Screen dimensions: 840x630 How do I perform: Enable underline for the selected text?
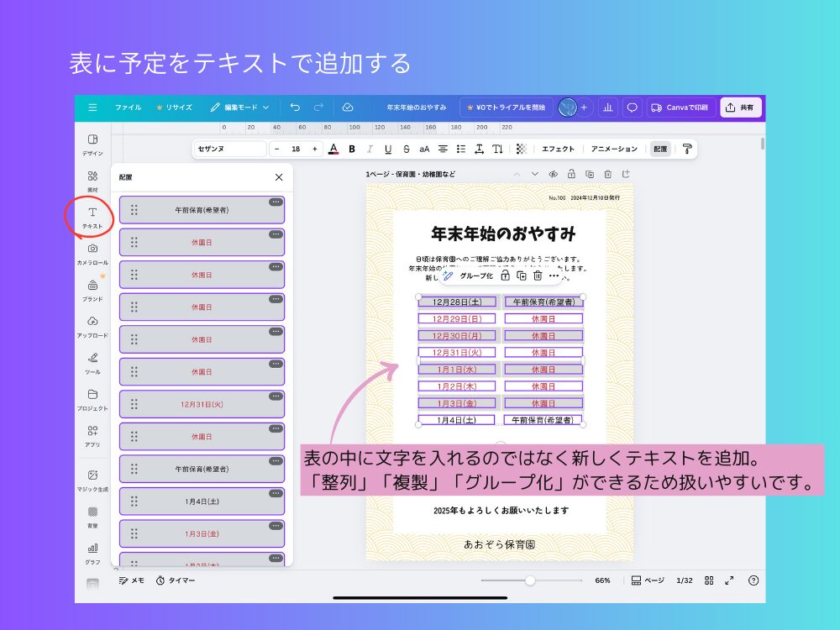point(386,149)
